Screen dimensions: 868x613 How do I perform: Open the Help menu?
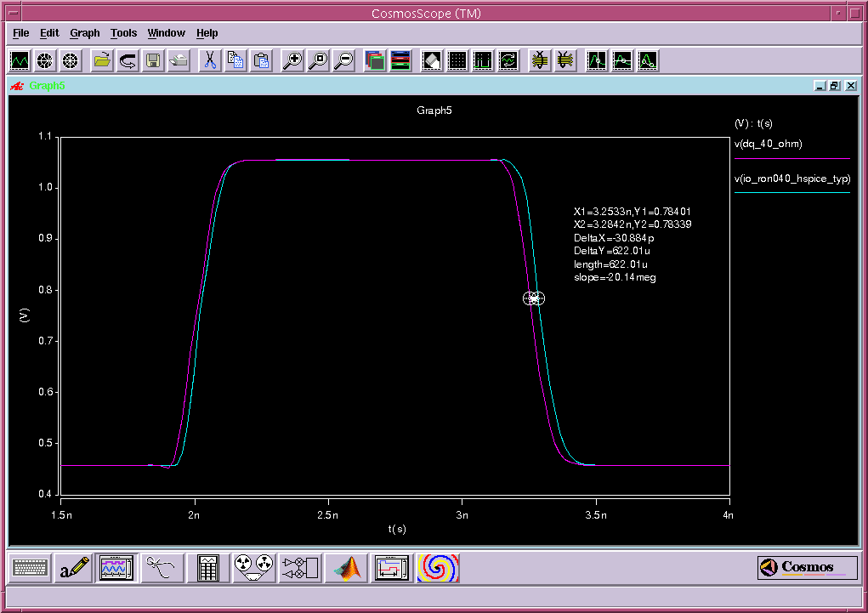pos(207,33)
